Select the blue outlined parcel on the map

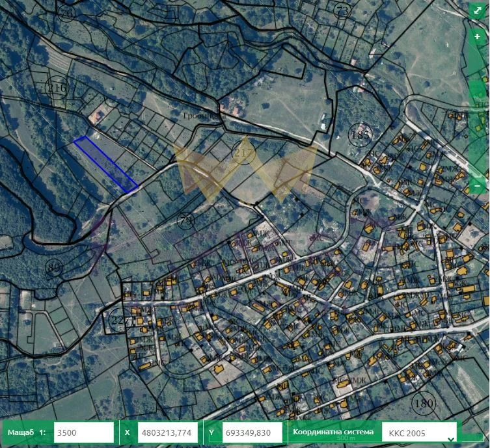pyautogui.click(x=105, y=165)
